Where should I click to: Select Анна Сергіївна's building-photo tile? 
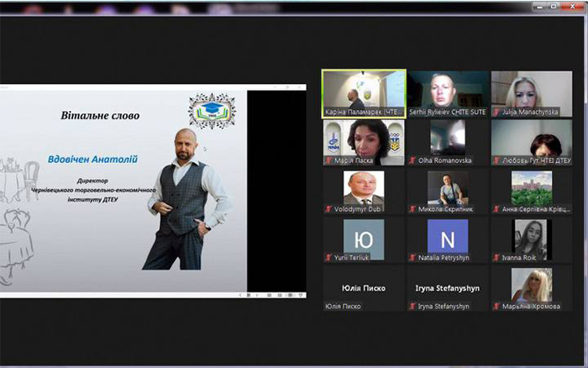coord(531,188)
